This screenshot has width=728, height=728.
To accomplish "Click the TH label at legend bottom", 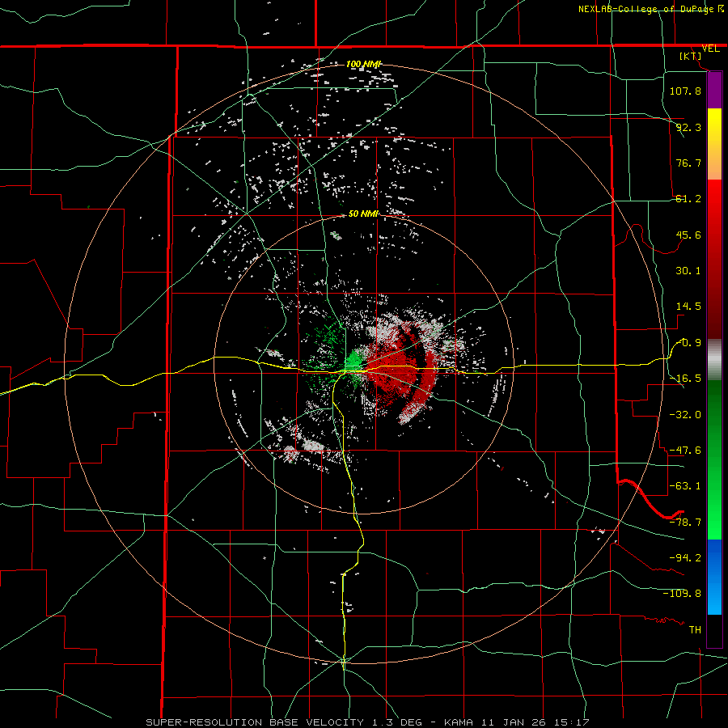I will (x=695, y=630).
